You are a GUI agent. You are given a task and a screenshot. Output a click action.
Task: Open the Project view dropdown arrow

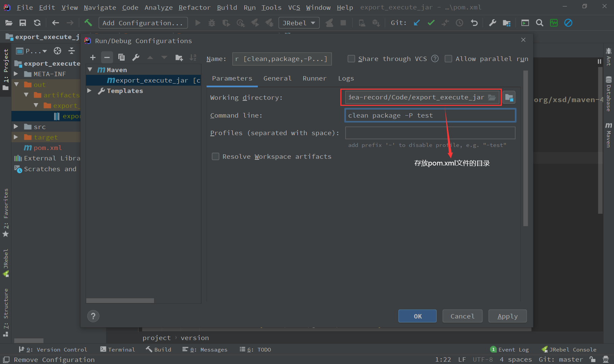tap(45, 51)
